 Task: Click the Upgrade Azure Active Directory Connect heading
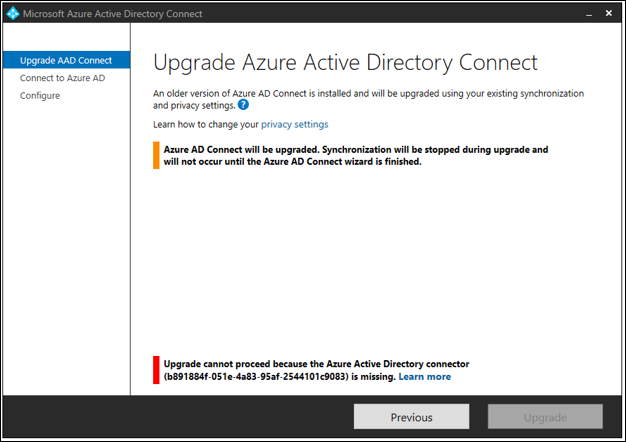coord(345,62)
